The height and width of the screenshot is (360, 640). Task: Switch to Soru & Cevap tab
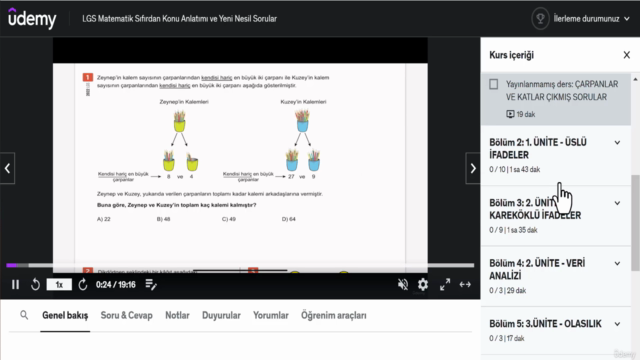(x=127, y=316)
